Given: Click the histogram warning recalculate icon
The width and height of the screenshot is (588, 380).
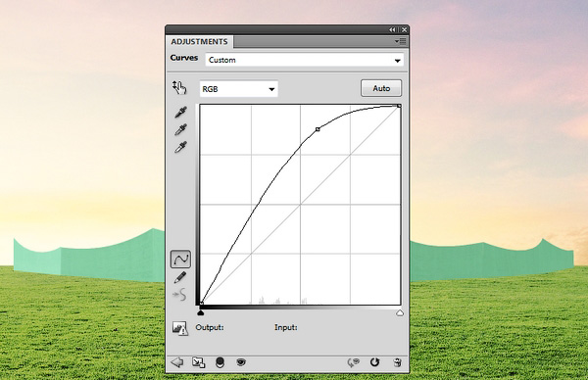Looking at the screenshot, I should (x=180, y=328).
